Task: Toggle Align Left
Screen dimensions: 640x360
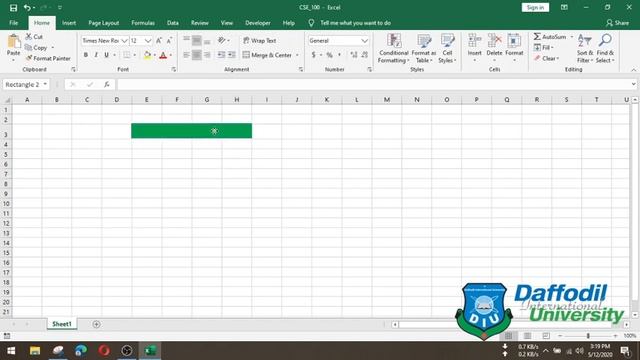Action: [x=187, y=55]
